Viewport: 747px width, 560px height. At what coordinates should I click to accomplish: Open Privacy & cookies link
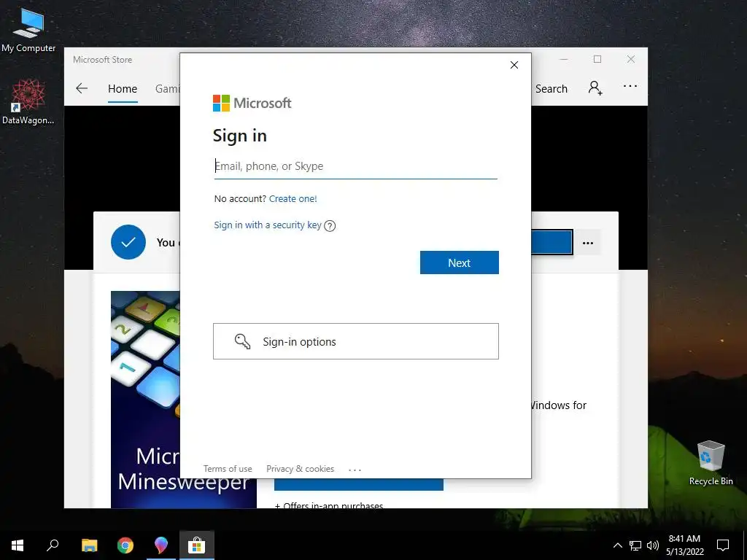tap(300, 469)
